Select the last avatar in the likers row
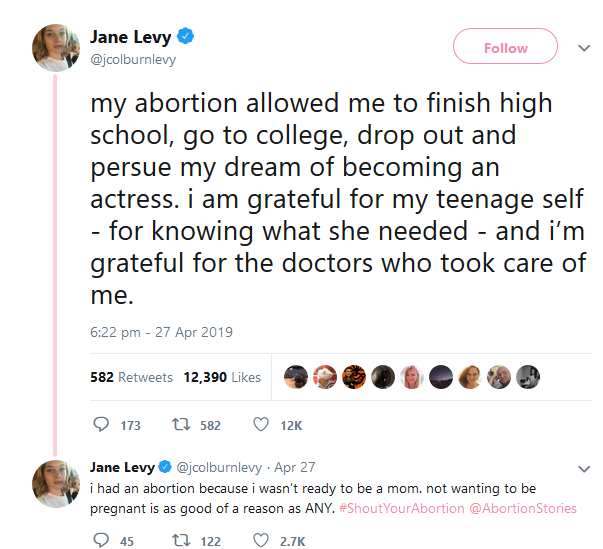This screenshot has width=603, height=549. tap(529, 377)
